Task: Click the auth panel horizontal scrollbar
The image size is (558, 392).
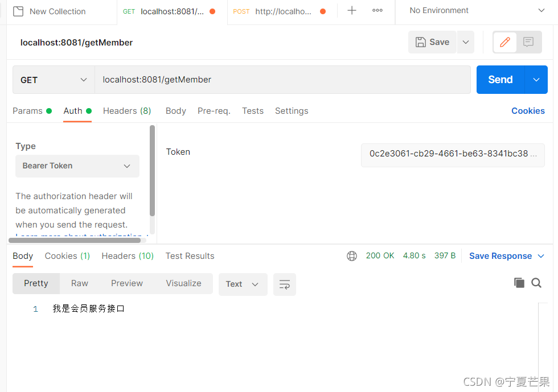Action: click(75, 240)
